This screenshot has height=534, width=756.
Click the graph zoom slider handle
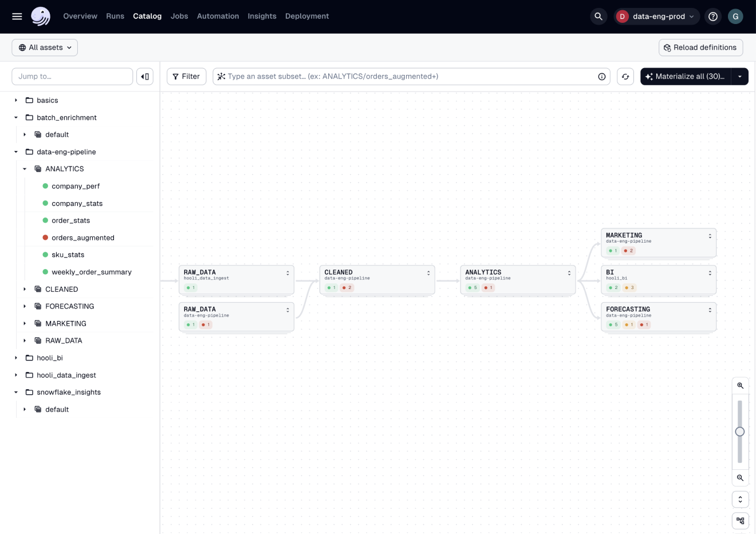pos(740,432)
